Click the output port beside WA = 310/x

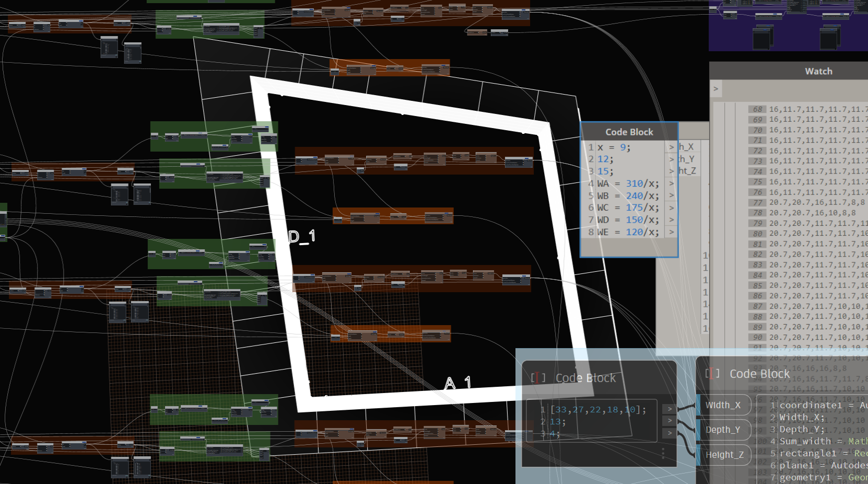(671, 183)
